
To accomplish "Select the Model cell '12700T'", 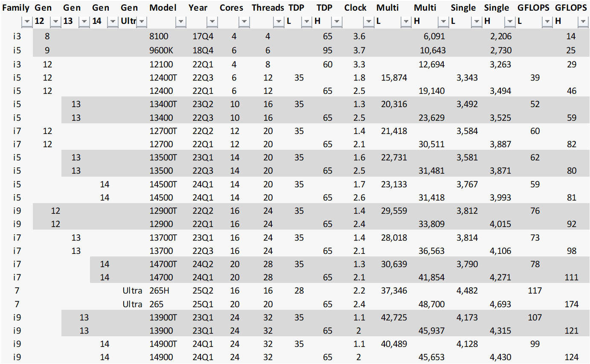I will [163, 131].
